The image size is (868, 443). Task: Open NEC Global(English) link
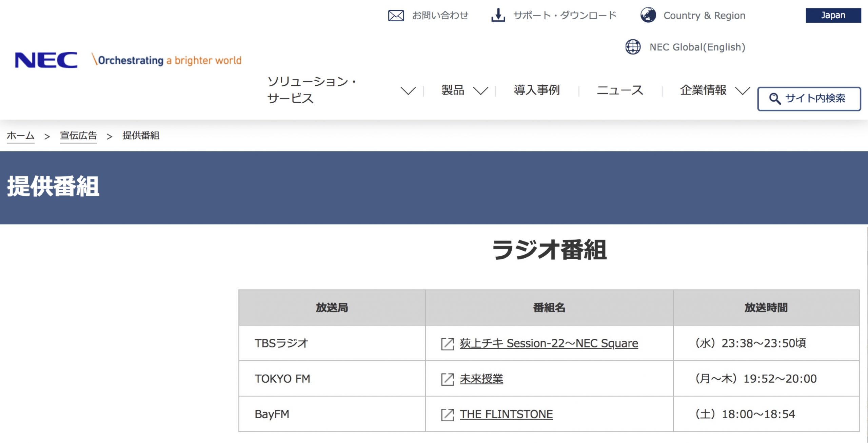coord(697,47)
